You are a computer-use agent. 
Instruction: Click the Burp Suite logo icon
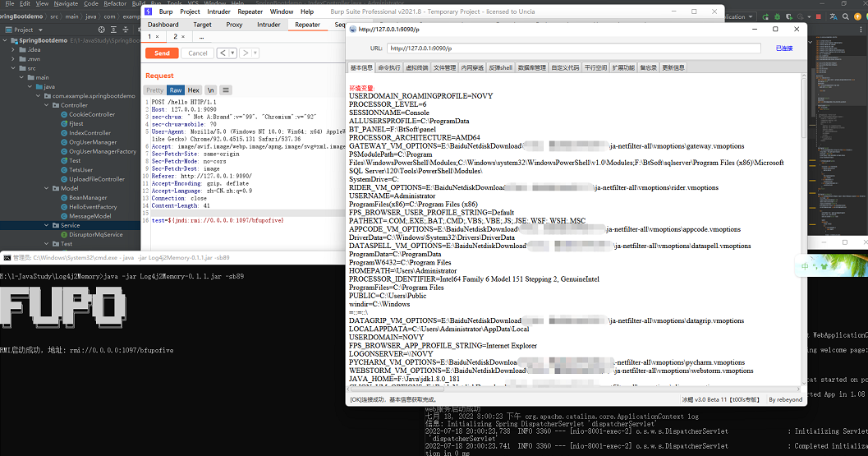[149, 12]
